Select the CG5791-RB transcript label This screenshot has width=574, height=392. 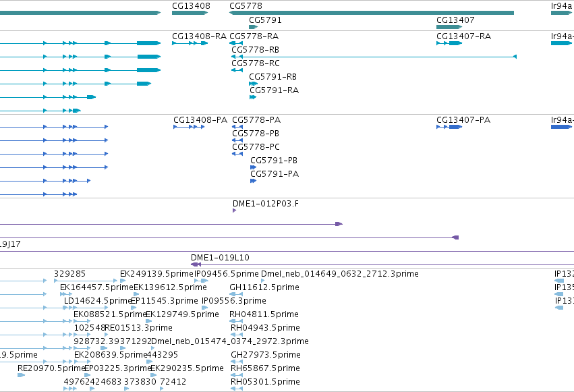pos(272,77)
